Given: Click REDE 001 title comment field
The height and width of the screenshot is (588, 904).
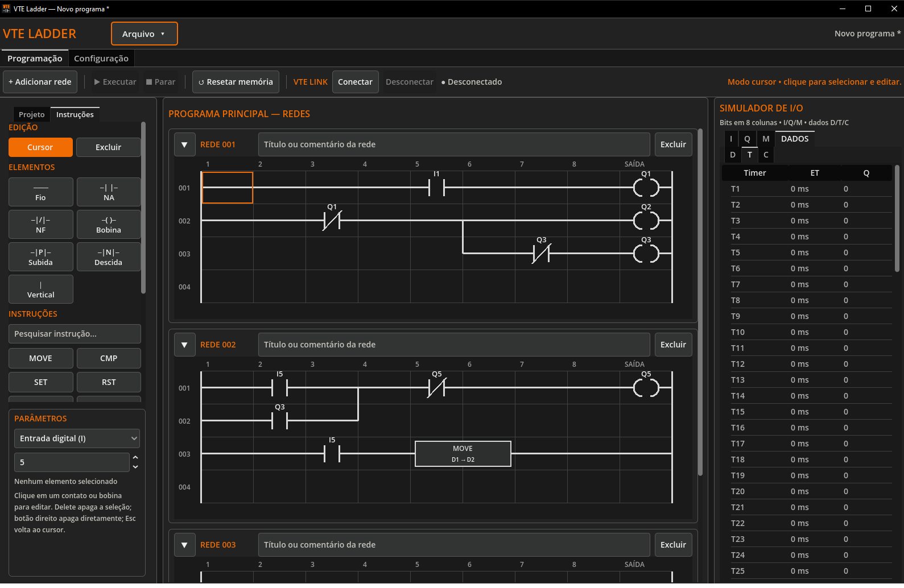Looking at the screenshot, I should tap(454, 144).
